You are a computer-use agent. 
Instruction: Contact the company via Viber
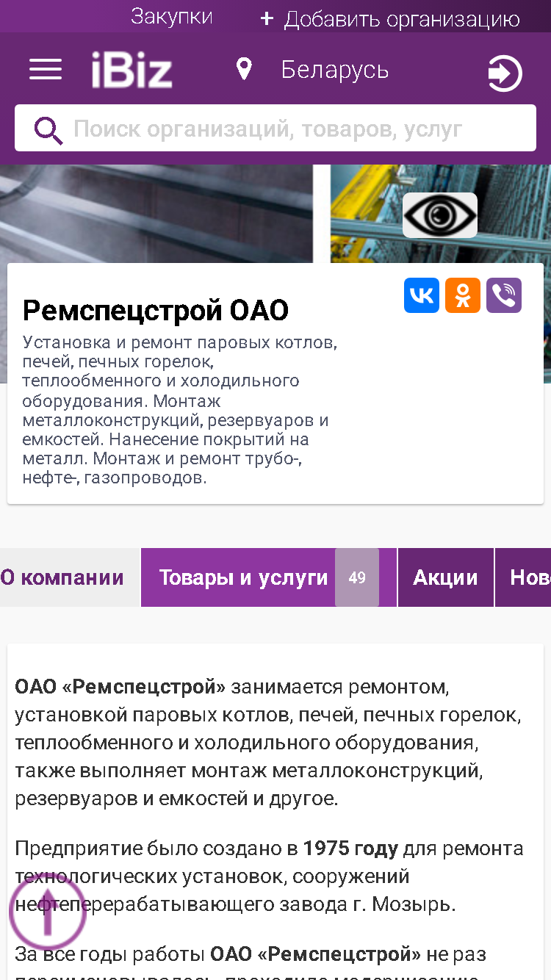click(504, 295)
